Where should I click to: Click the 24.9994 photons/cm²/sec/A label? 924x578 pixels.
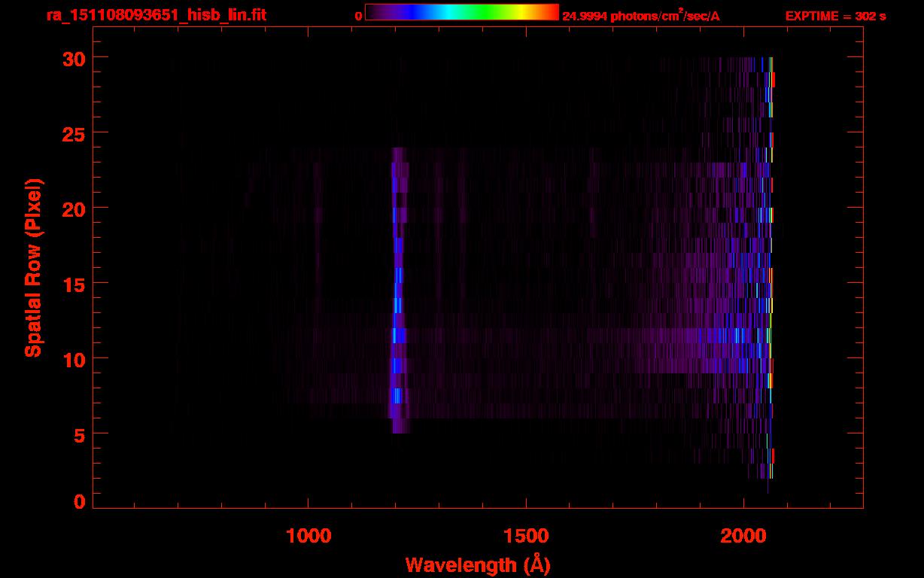click(x=641, y=16)
